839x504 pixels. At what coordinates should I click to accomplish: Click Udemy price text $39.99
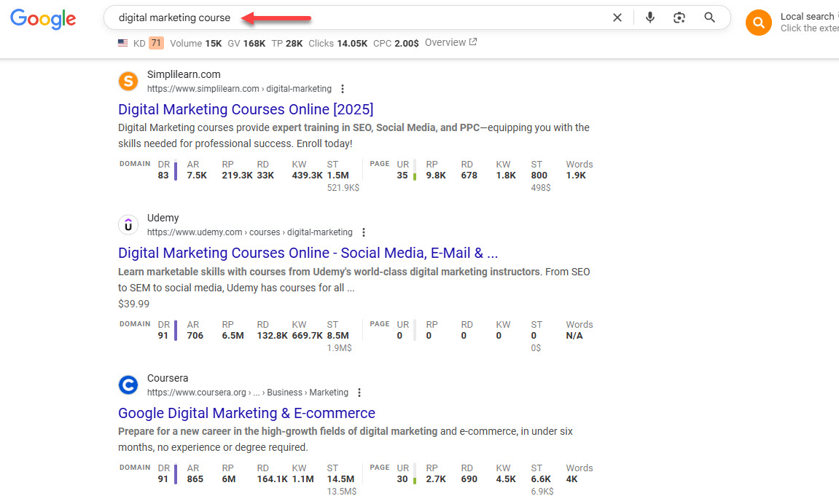pos(134,304)
